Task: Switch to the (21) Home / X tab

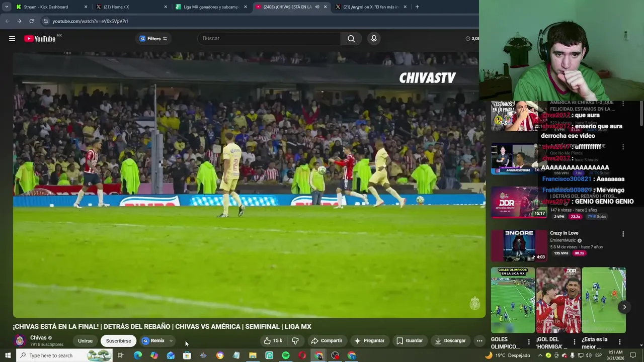Action: pos(131,7)
